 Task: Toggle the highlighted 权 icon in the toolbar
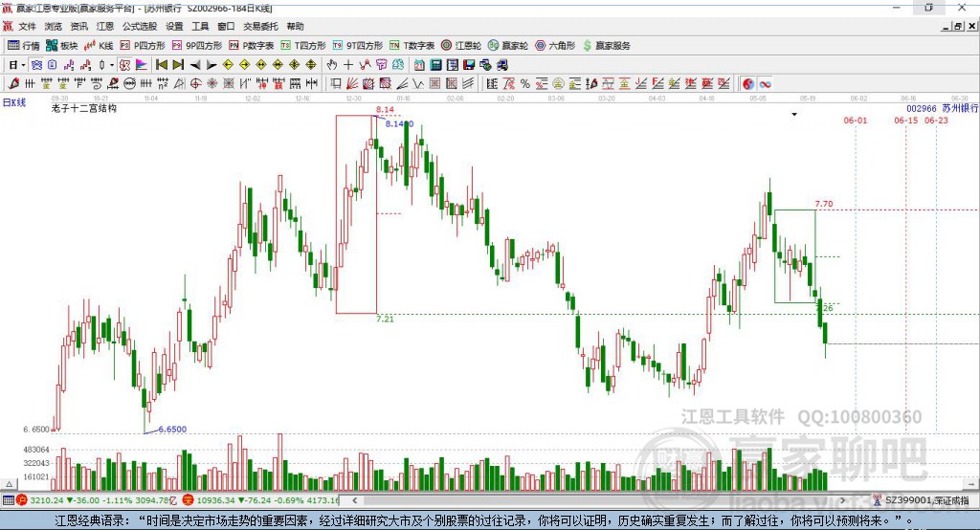[124, 65]
